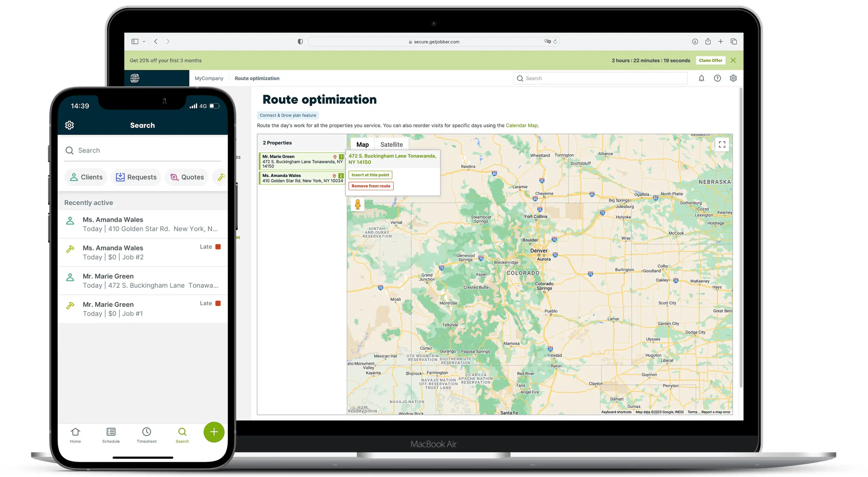Open notifications bell icon

702,78
